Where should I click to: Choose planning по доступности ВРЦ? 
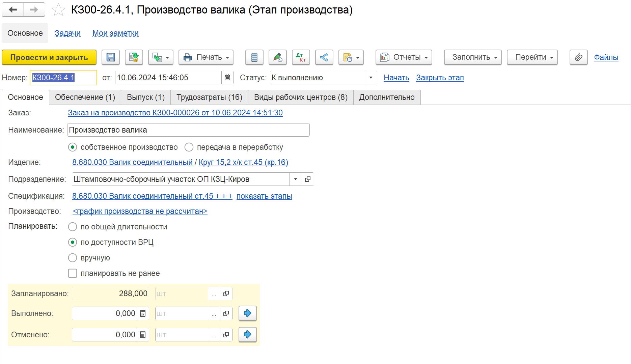click(73, 242)
